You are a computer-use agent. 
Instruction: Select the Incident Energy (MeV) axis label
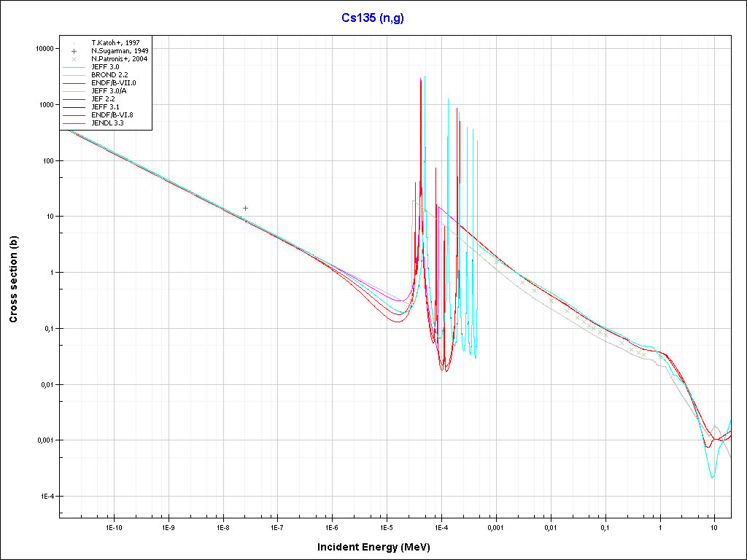379,547
